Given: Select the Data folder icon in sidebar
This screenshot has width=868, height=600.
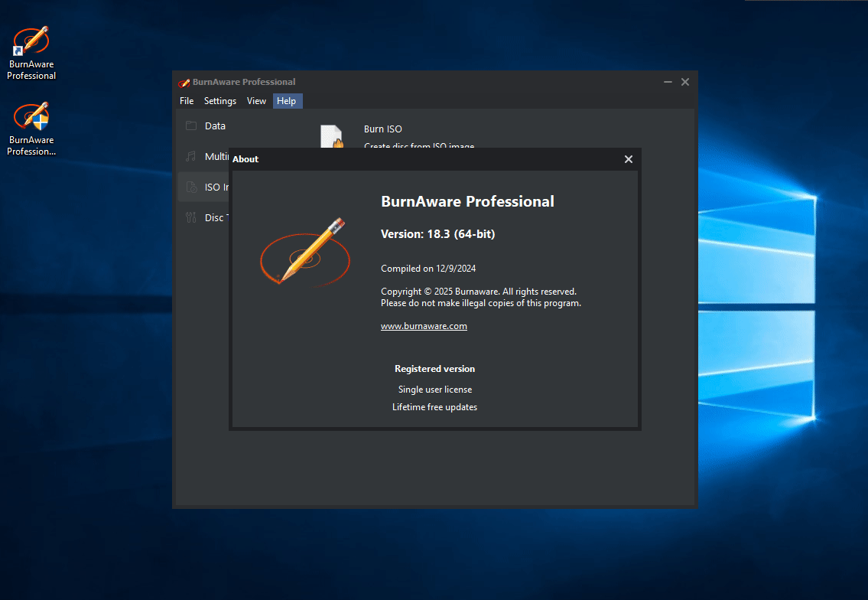Looking at the screenshot, I should point(191,126).
